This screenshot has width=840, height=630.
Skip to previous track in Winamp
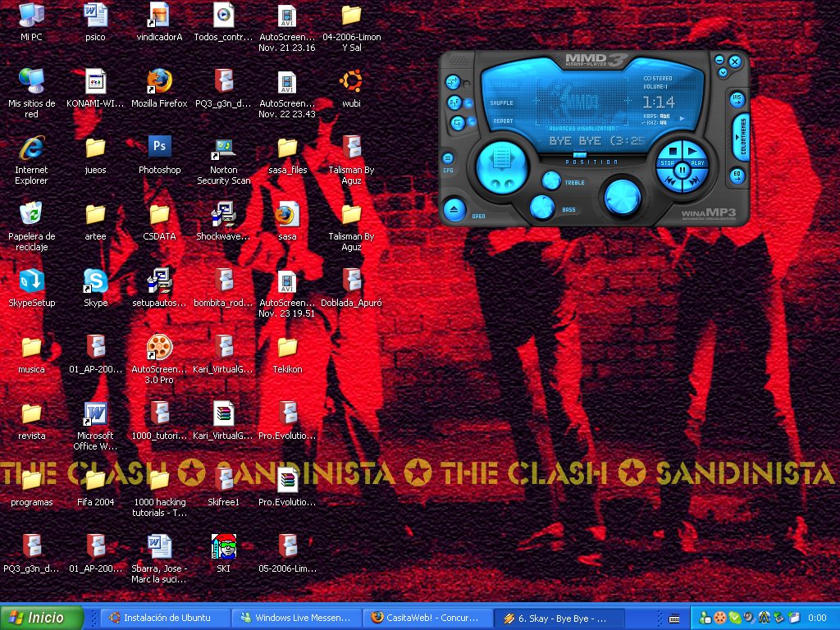pyautogui.click(x=669, y=181)
